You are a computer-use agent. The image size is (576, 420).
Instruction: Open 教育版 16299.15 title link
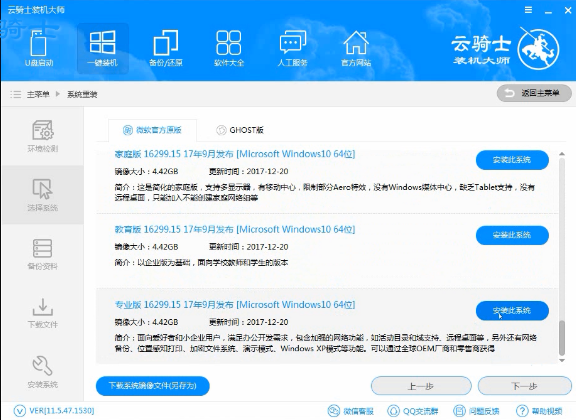coord(235,229)
